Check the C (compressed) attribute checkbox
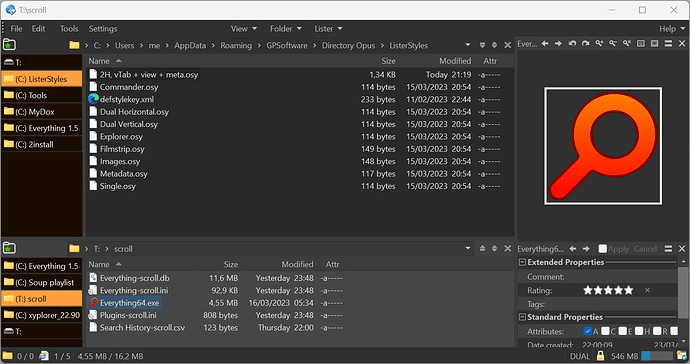The image size is (690, 364). (605, 331)
